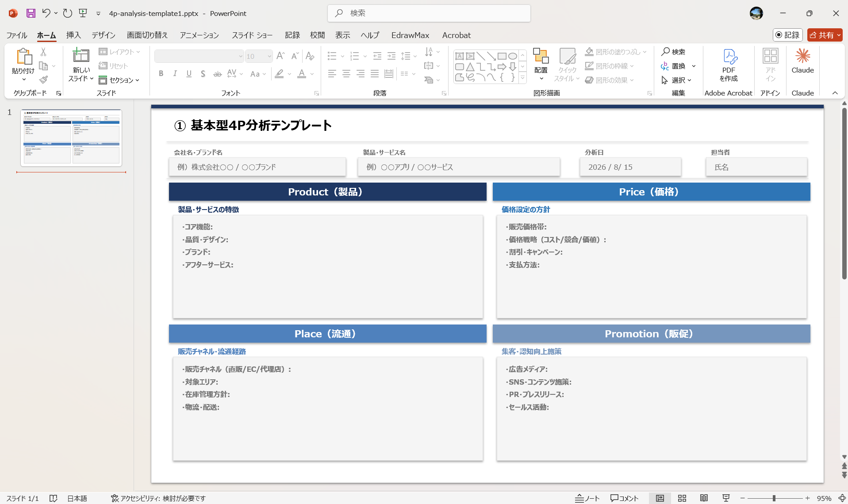Screen dimensions: 848x504
Task: Open the レイアウト dropdown
Action: 119,52
